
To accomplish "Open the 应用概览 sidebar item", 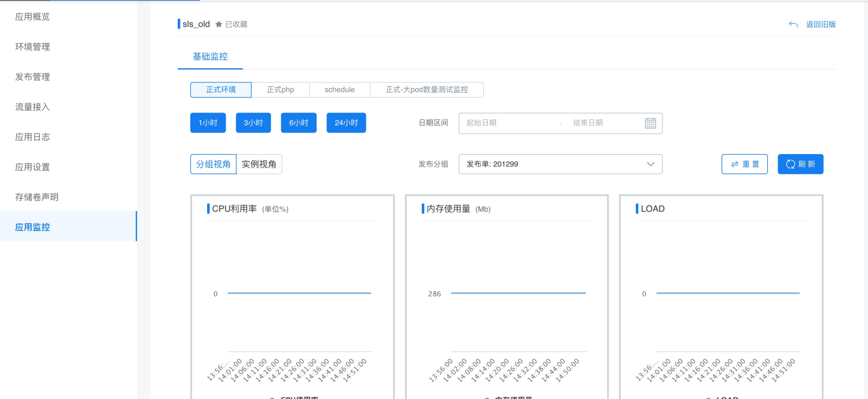I will point(68,16).
